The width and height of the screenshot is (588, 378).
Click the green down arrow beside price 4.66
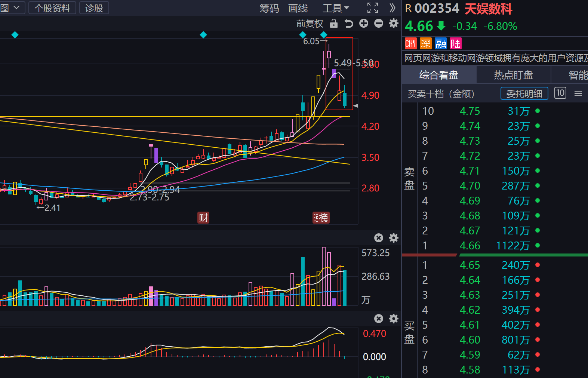point(441,26)
